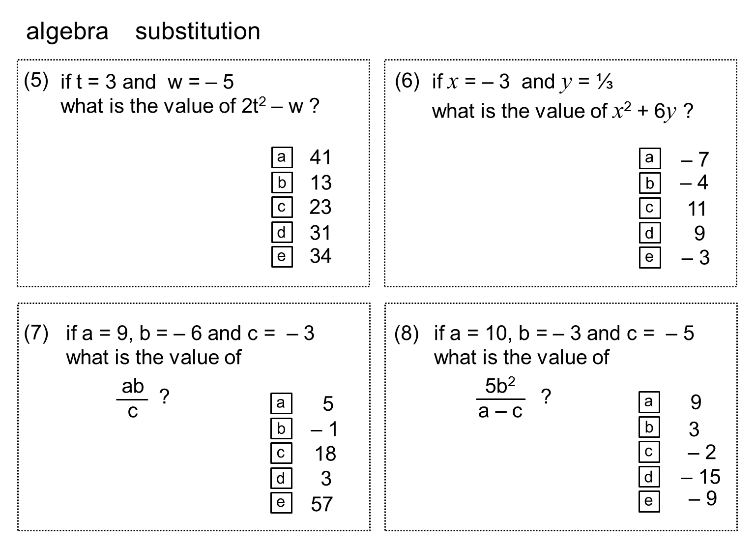Choose box c beside 11 in question 6
The width and height of the screenshot is (756, 550).
650,208
